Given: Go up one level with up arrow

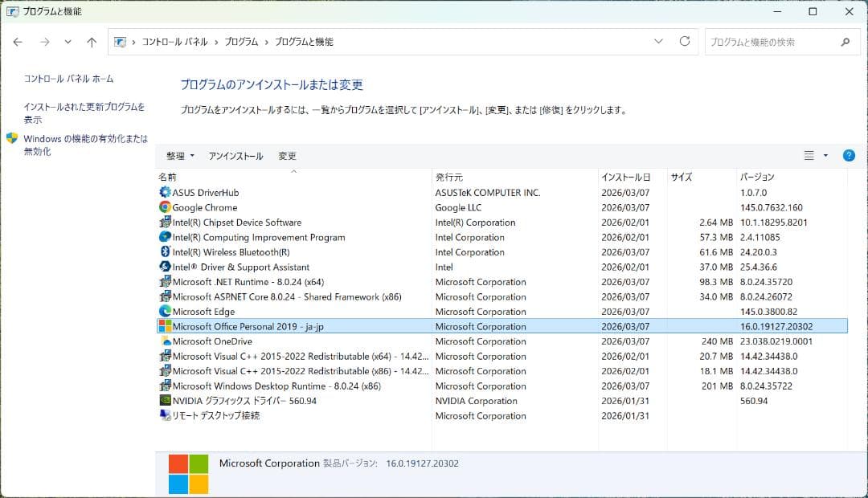Looking at the screenshot, I should click(92, 42).
